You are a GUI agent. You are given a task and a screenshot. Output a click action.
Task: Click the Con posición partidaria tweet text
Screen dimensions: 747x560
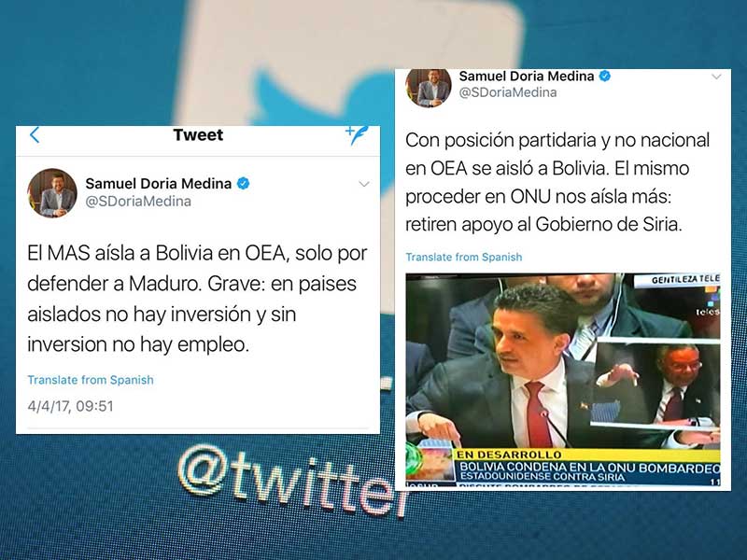tap(557, 182)
